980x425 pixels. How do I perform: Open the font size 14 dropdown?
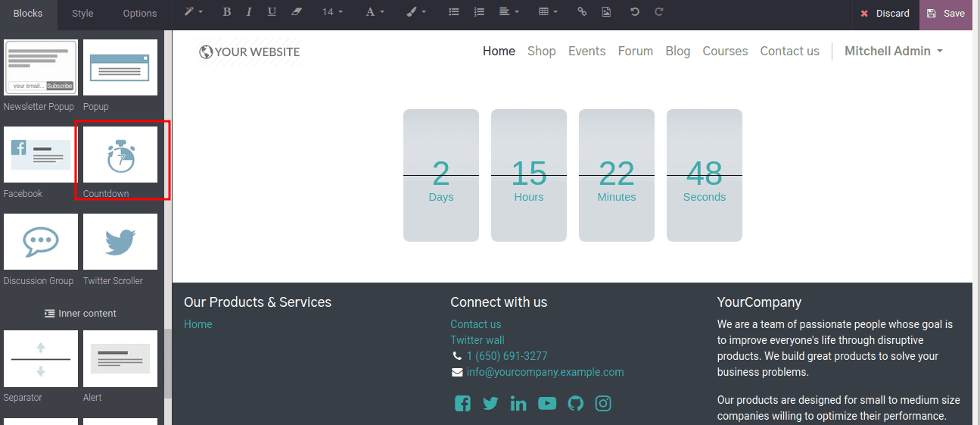[x=332, y=12]
